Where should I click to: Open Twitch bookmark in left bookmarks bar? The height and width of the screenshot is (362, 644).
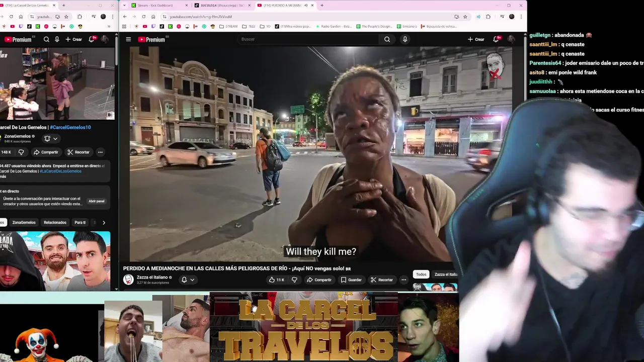[x=21, y=26]
